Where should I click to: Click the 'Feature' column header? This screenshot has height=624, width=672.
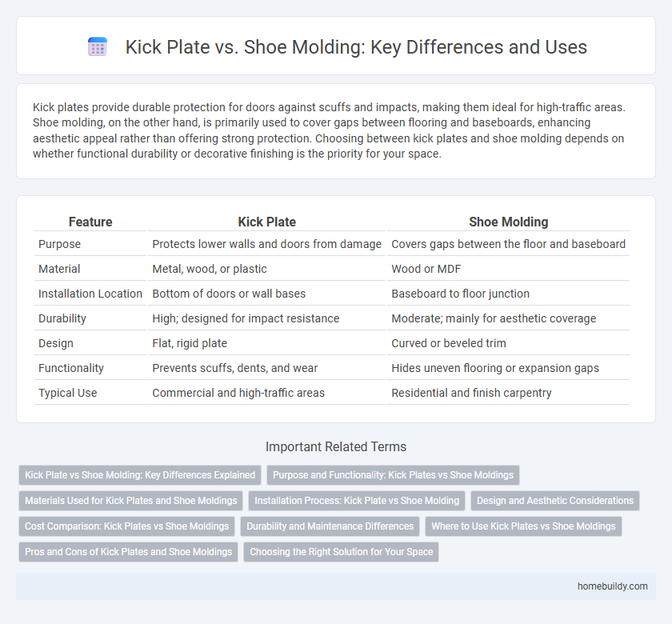coord(90,222)
